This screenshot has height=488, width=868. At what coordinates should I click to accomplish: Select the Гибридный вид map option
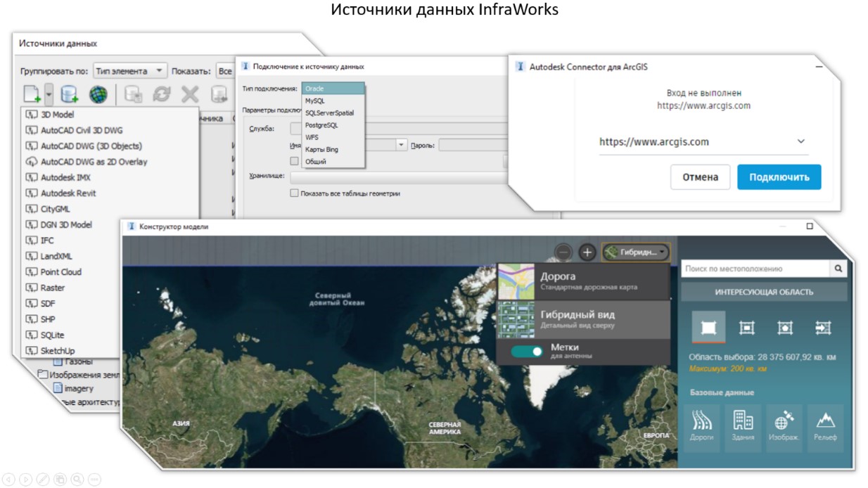(x=584, y=320)
